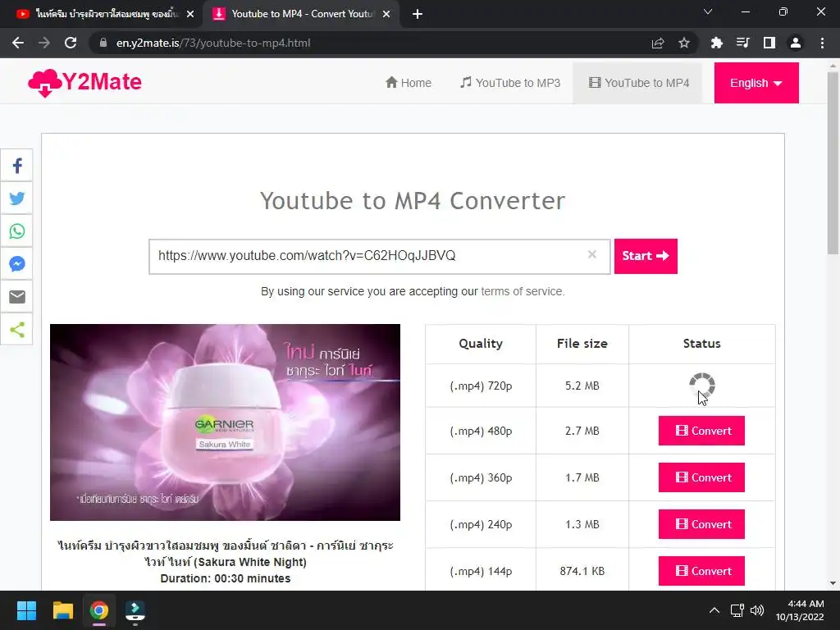This screenshot has height=630, width=840.
Task: Click the 5.2 MB file size cell
Action: click(x=582, y=386)
